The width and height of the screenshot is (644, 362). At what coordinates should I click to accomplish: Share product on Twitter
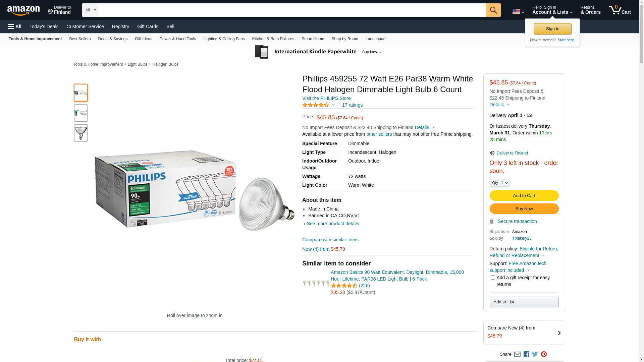(x=535, y=354)
